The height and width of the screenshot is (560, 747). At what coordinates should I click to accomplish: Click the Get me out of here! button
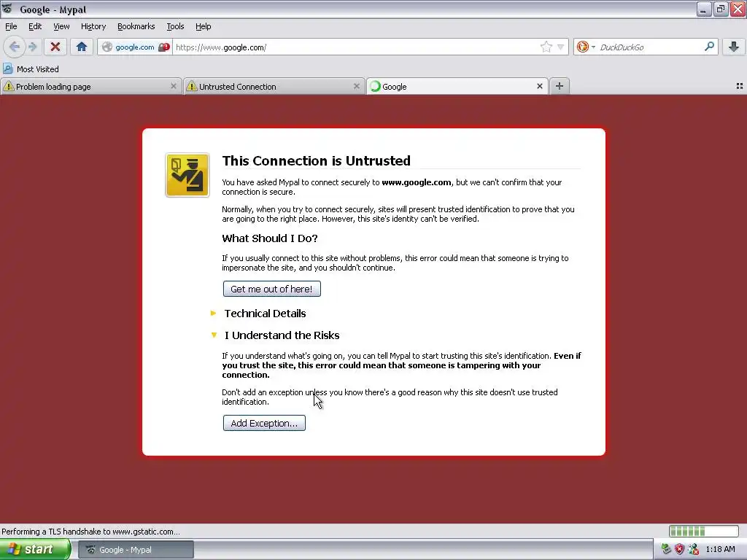pyautogui.click(x=271, y=289)
